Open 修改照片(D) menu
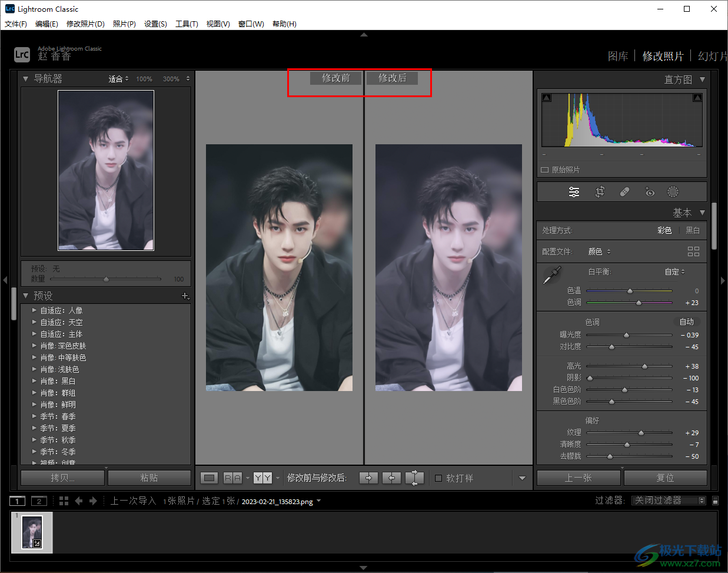Image resolution: width=728 pixels, height=573 pixels. click(85, 24)
